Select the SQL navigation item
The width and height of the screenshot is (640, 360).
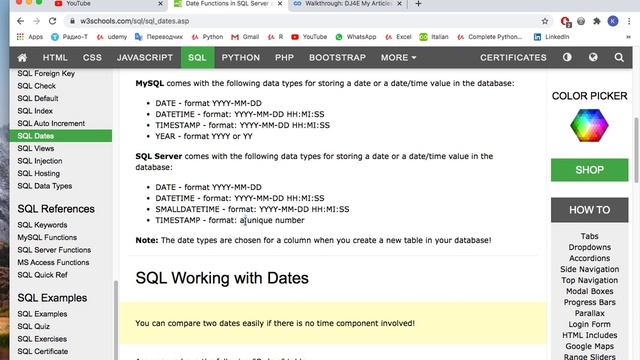(x=197, y=58)
